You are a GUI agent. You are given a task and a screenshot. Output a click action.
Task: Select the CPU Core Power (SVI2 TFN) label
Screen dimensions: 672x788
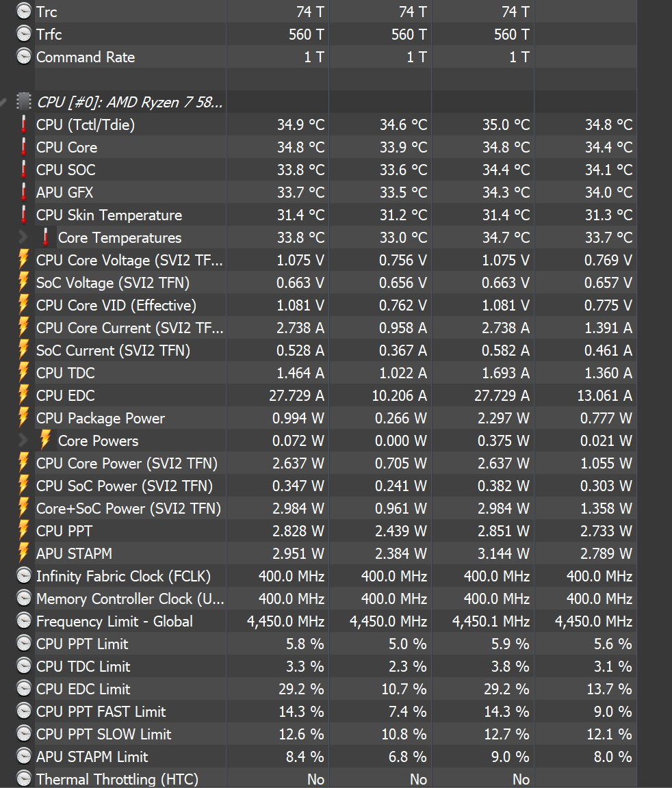coord(127,463)
